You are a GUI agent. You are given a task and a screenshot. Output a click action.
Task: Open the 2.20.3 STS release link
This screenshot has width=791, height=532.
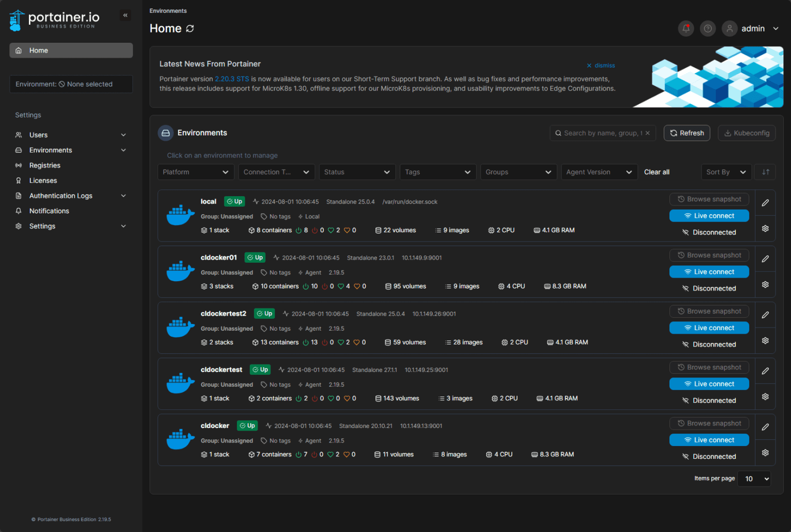[232, 78]
